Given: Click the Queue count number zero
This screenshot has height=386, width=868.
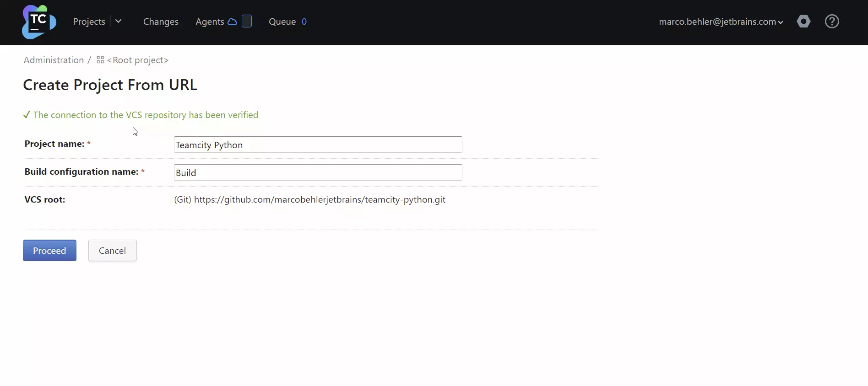Looking at the screenshot, I should coord(304,21).
